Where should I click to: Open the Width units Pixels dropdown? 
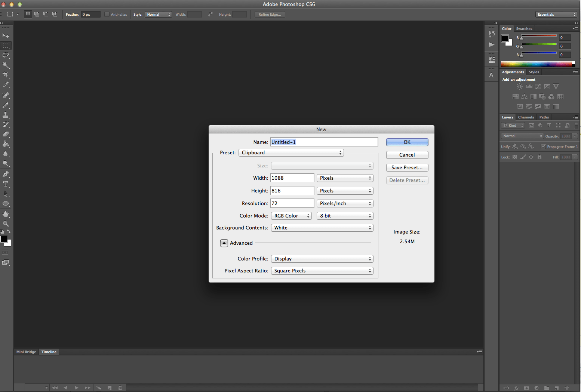click(x=345, y=178)
